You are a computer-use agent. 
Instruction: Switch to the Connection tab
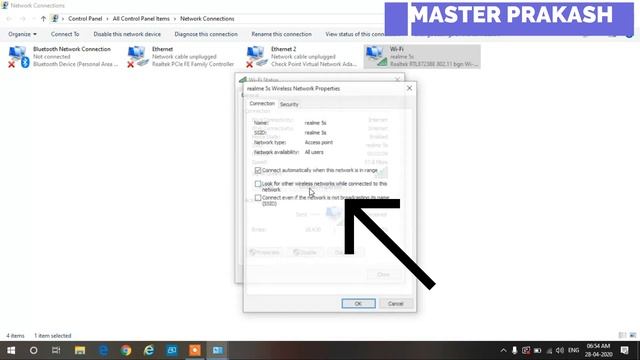(262, 104)
